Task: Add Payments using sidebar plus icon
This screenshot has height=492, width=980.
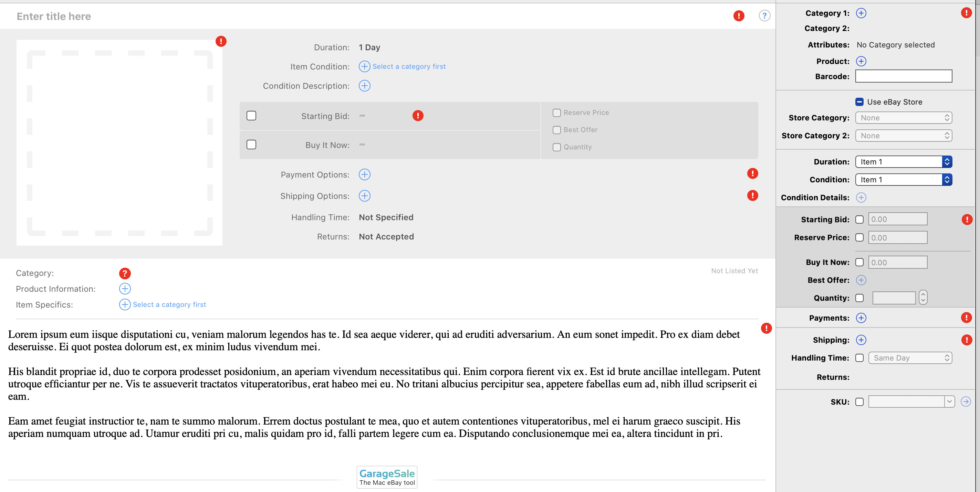Action: [861, 318]
